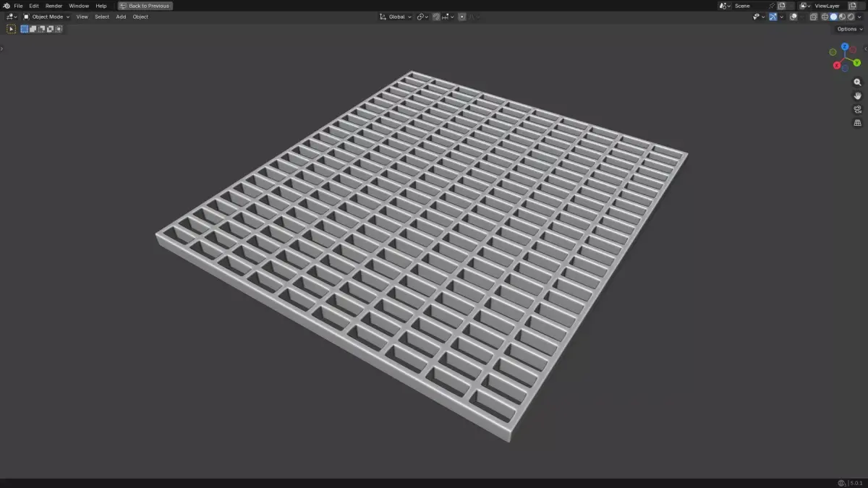Toggle viewport overlays
Image resolution: width=868 pixels, height=488 pixels.
[x=793, y=17]
